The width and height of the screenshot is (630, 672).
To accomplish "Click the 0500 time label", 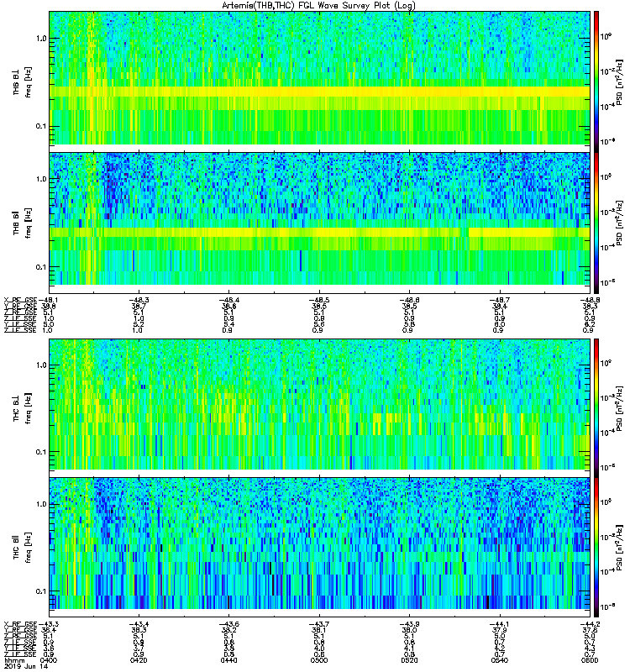I will point(319,660).
